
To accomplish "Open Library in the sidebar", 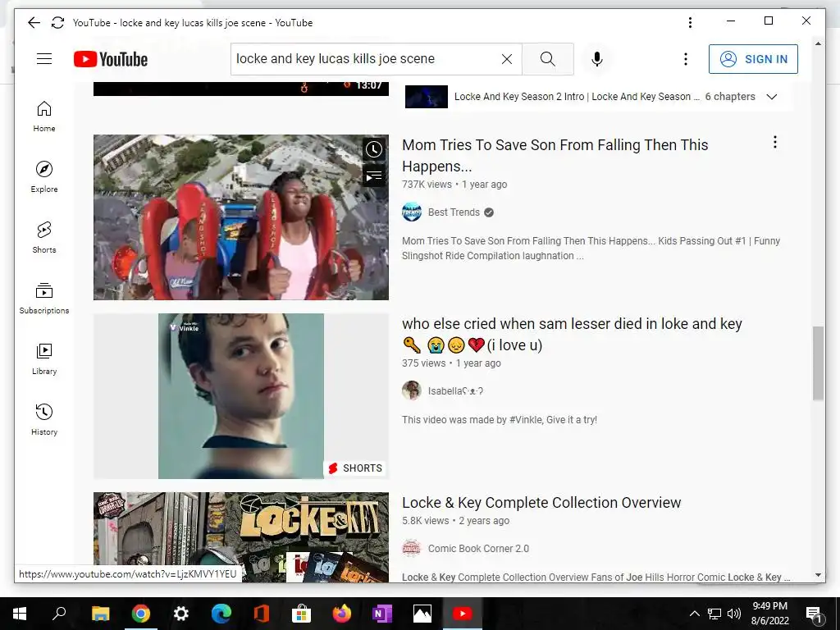I will coord(44,359).
